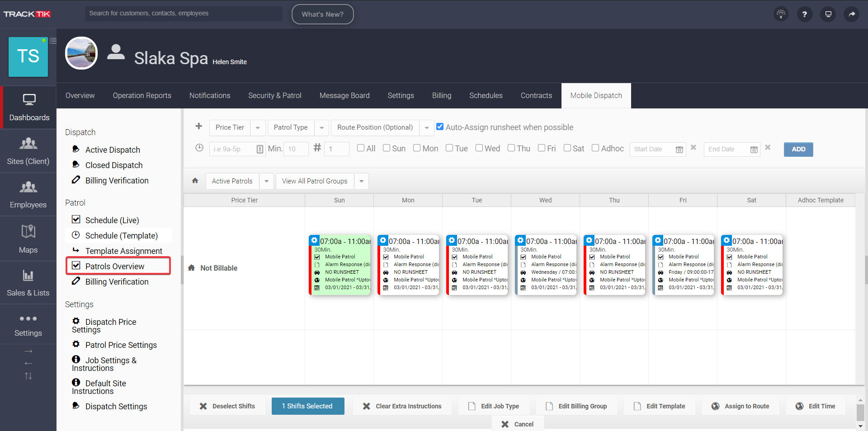Image resolution: width=868 pixels, height=431 pixels.
Task: Open the View All Patrol Groups dropdown
Action: [x=361, y=181]
